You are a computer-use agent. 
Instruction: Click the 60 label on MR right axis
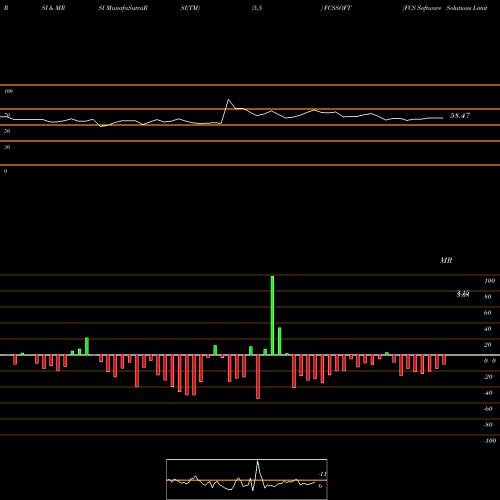(488, 313)
